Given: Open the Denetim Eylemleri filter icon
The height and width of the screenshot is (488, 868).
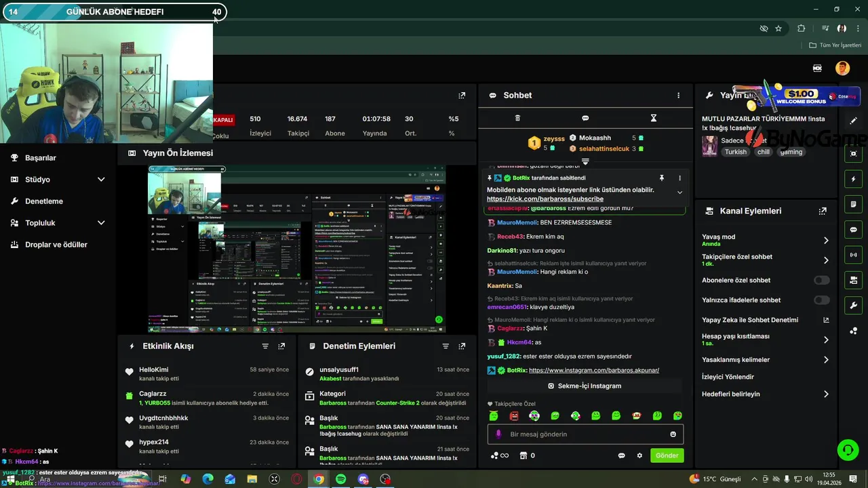Looking at the screenshot, I should (446, 346).
